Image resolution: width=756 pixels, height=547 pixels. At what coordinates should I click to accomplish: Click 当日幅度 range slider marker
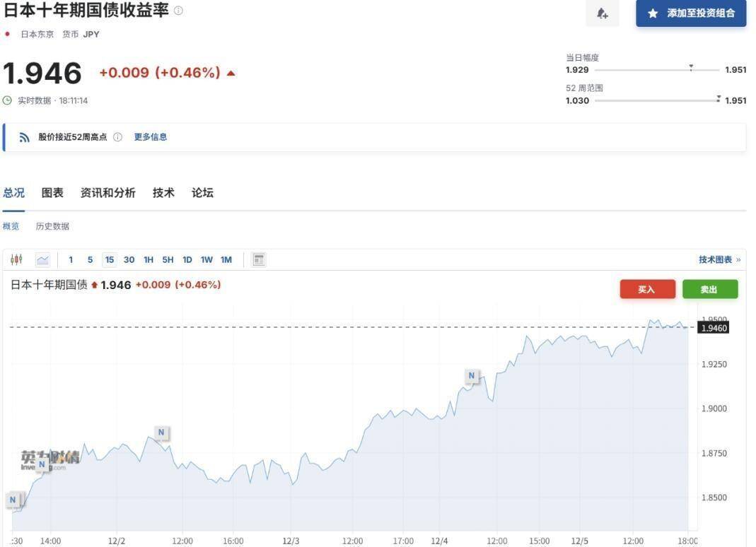pyautogui.click(x=691, y=67)
